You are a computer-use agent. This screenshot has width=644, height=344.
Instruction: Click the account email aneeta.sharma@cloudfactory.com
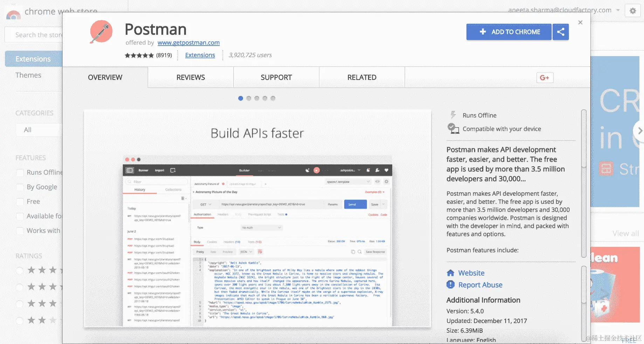point(560,10)
